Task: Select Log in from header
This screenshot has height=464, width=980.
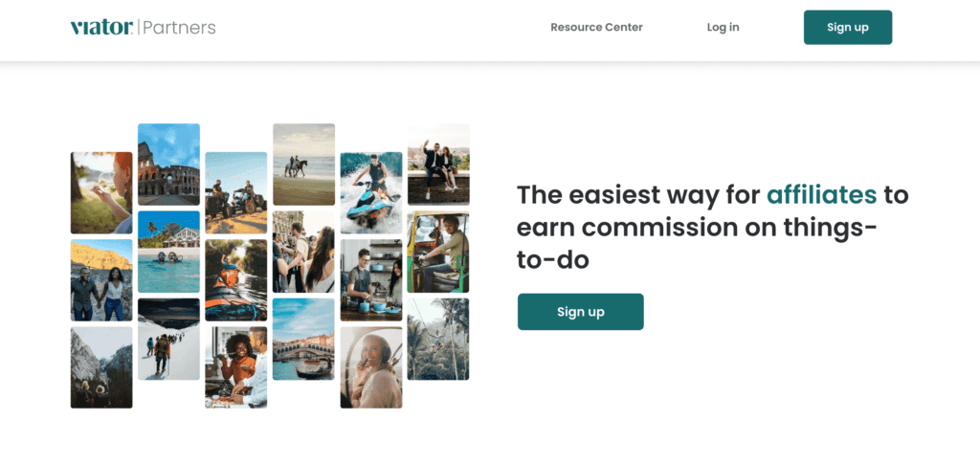Action: point(724,27)
